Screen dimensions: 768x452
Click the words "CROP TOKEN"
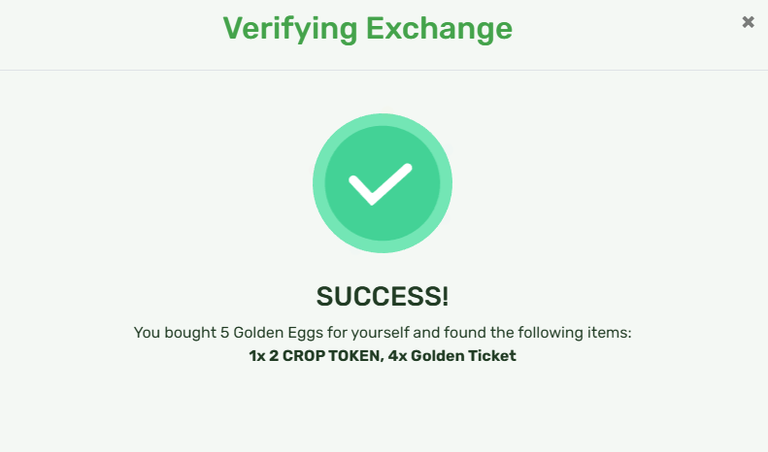[331, 356]
